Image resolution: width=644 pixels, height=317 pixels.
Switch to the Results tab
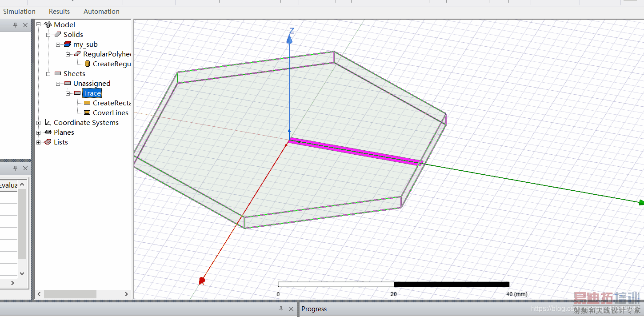59,12
